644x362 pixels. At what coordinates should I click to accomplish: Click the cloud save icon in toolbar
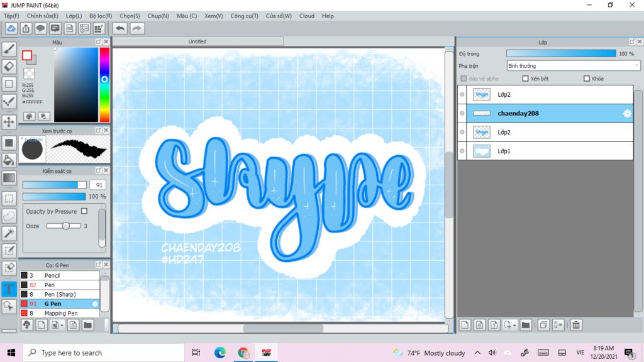click(11, 28)
